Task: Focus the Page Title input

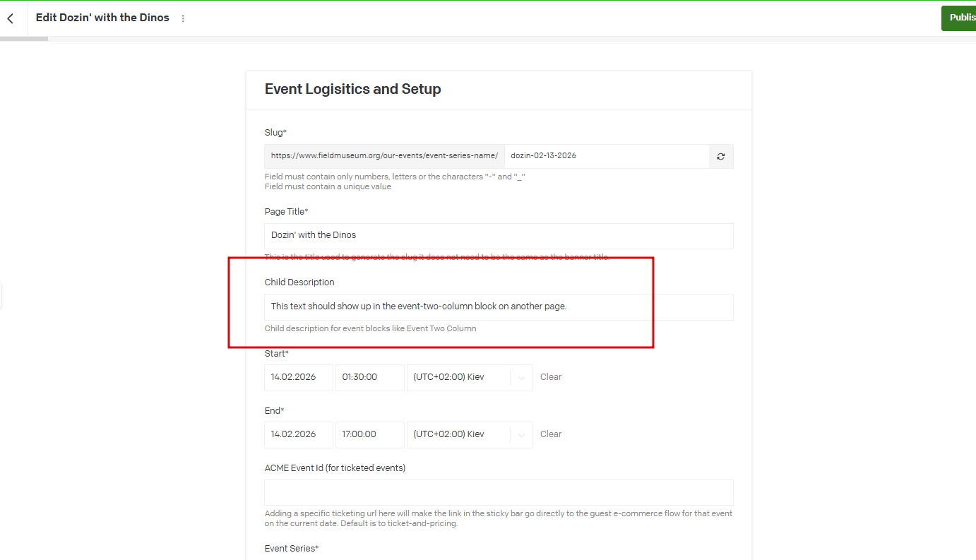Action: click(x=498, y=236)
